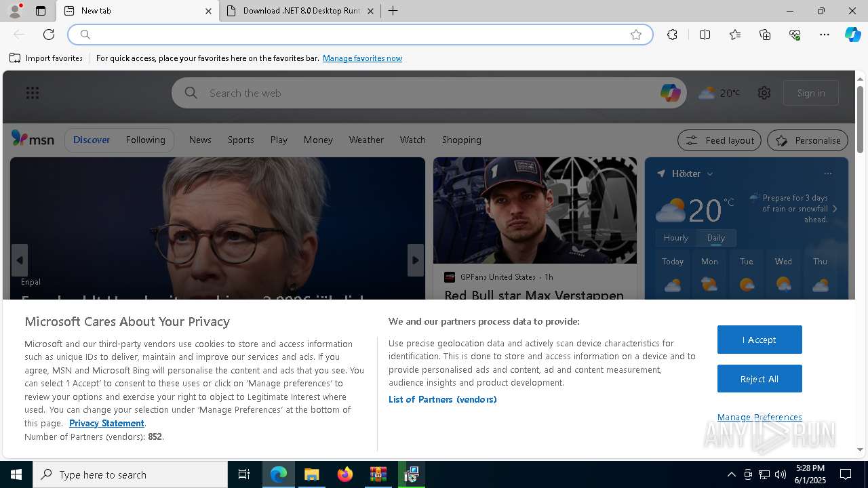Open Max Verstappen article image
The width and height of the screenshot is (868, 488).
click(534, 210)
